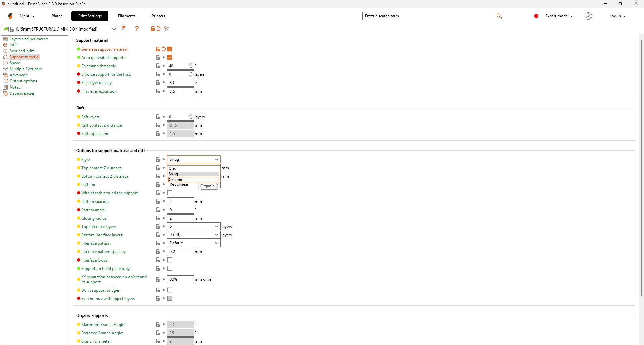The image size is (644, 345).
Task: Click the First layer density input field
Action: point(180,83)
